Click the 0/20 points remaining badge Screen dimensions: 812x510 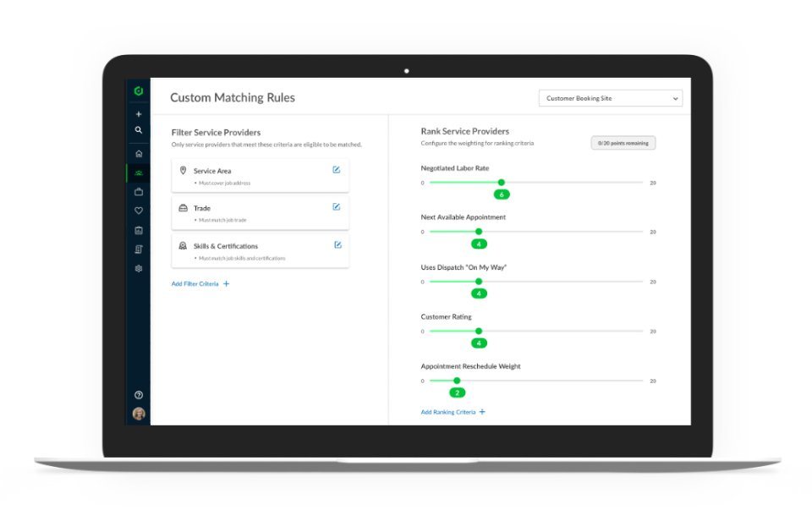tap(623, 143)
